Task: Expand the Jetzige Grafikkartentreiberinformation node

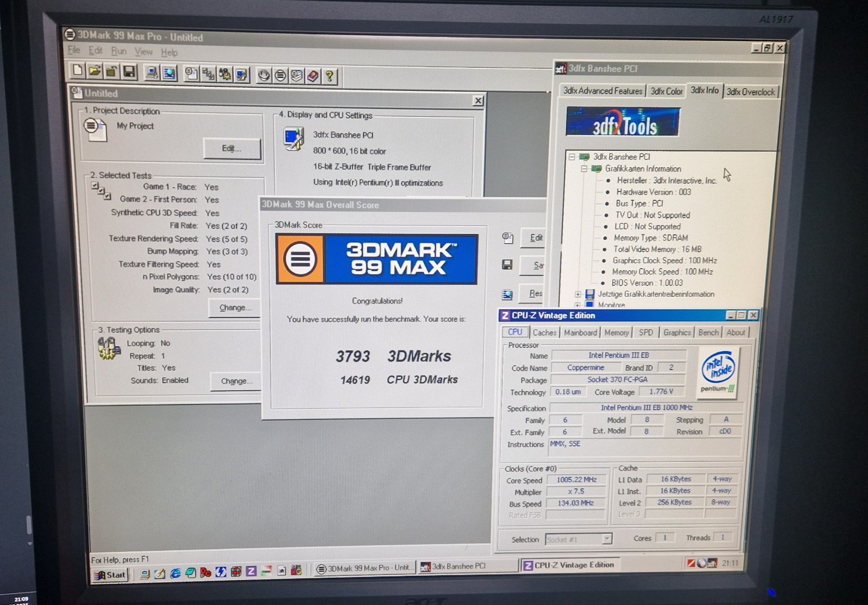Action: point(578,294)
